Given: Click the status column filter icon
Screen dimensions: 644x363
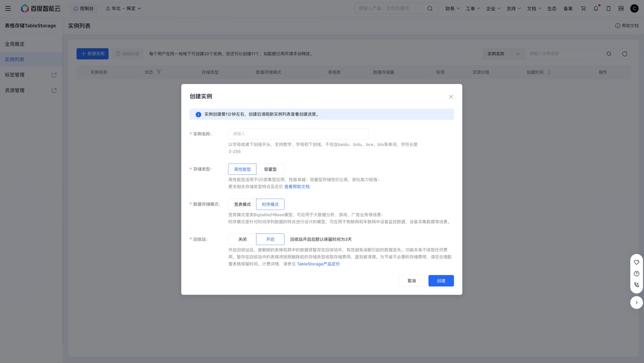Looking at the screenshot, I should (x=159, y=72).
